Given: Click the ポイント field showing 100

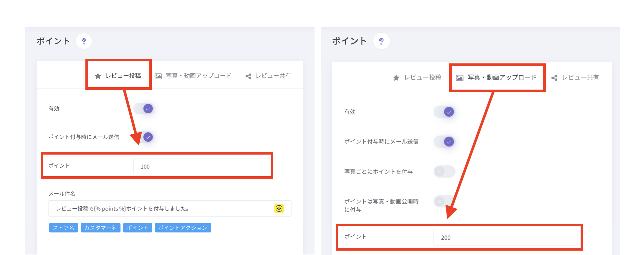Looking at the screenshot, I should [202, 166].
